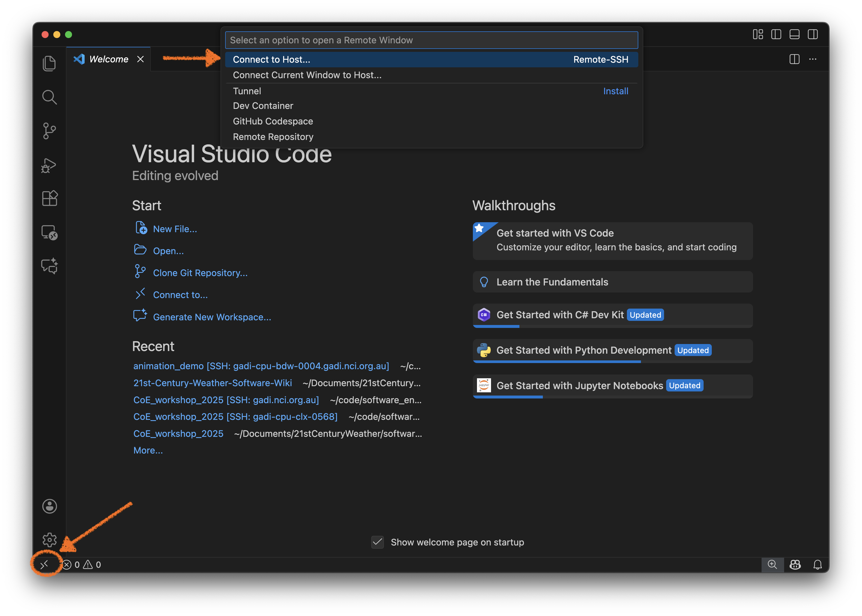The width and height of the screenshot is (862, 616).
Task: Open Run and Debug view
Action: pos(49,165)
